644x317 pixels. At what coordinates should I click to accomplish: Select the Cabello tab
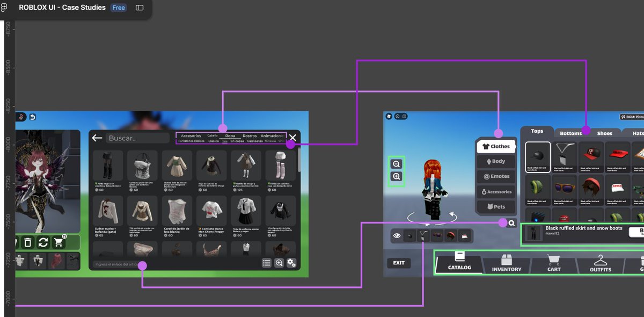click(213, 136)
